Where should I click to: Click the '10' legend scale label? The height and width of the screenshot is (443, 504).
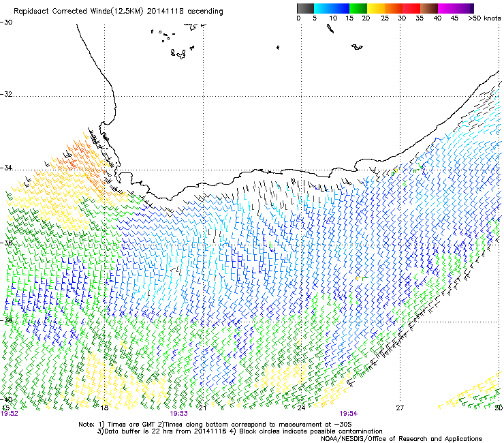(x=333, y=18)
